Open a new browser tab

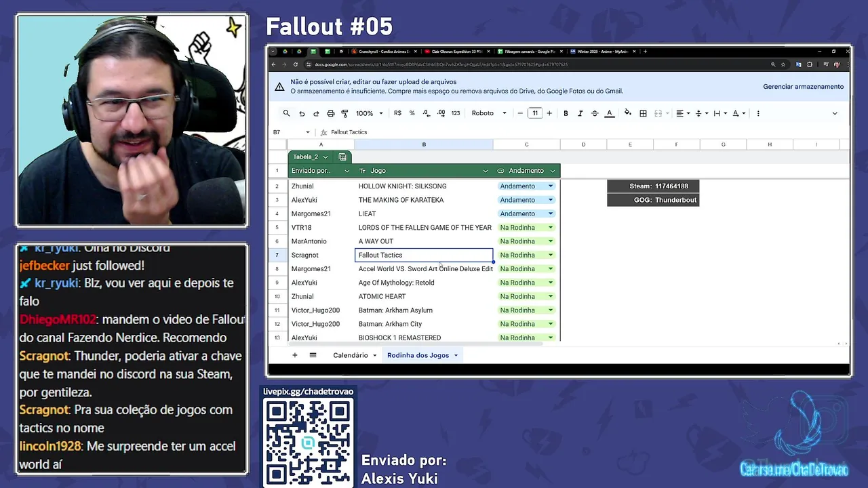point(645,52)
